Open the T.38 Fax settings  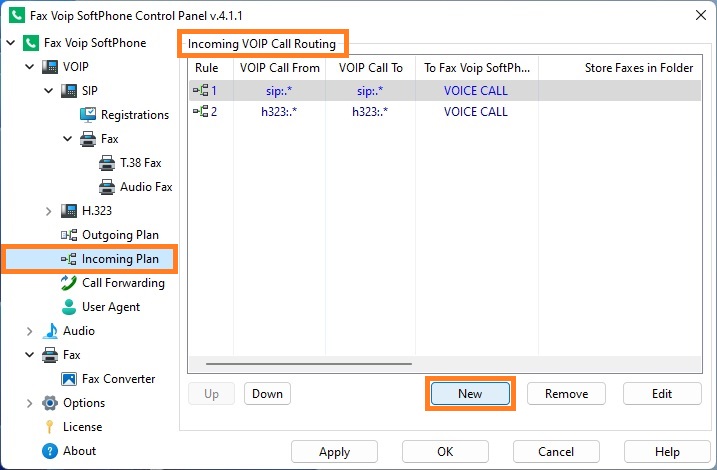coord(141,163)
